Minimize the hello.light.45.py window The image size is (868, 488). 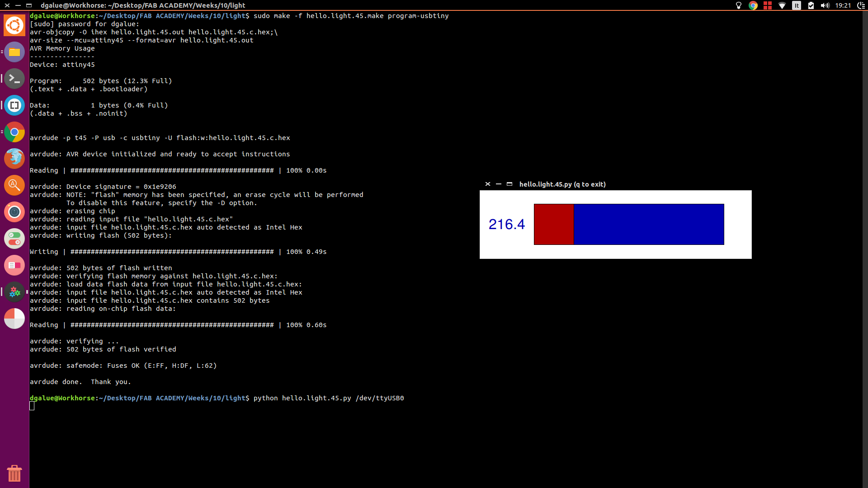499,184
